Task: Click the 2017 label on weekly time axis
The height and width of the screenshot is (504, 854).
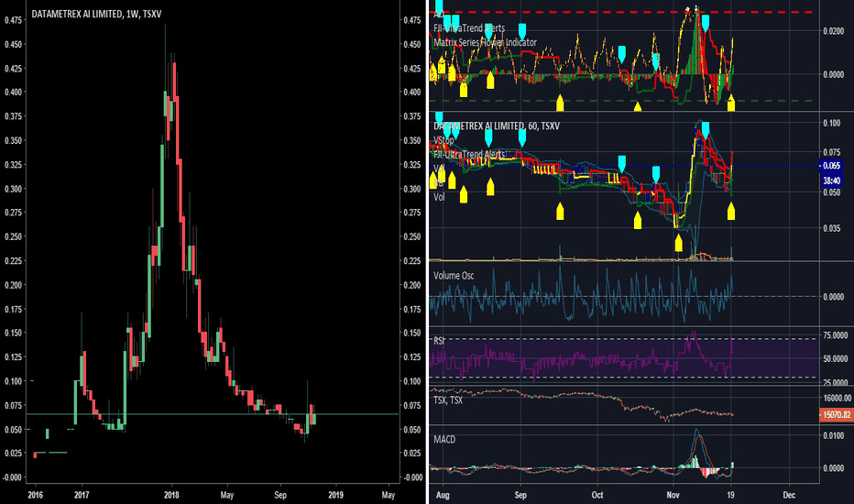Action: [82, 495]
